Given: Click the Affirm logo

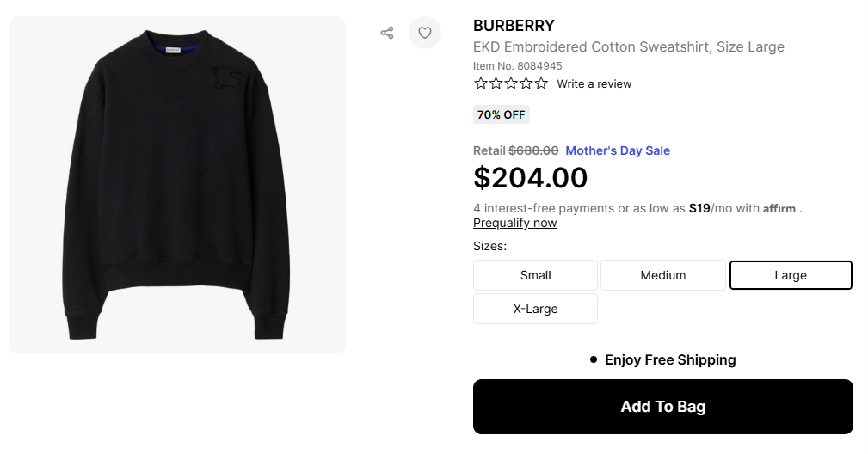Looking at the screenshot, I should pyautogui.click(x=779, y=208).
